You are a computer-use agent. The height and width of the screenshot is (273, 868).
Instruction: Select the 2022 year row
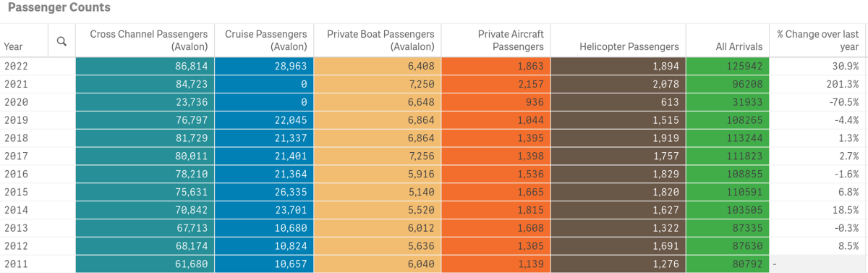coord(434,65)
